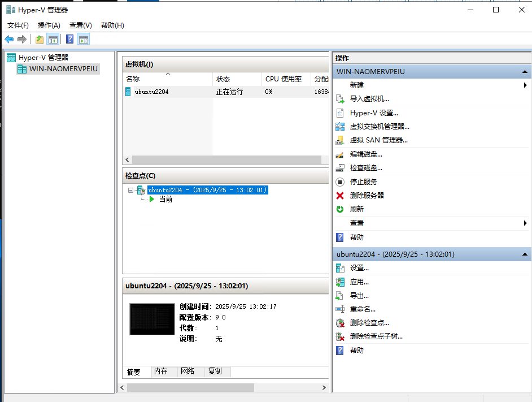Click the Back arrow toolbar icon
Image resolution: width=532 pixels, height=402 pixels.
click(9, 39)
